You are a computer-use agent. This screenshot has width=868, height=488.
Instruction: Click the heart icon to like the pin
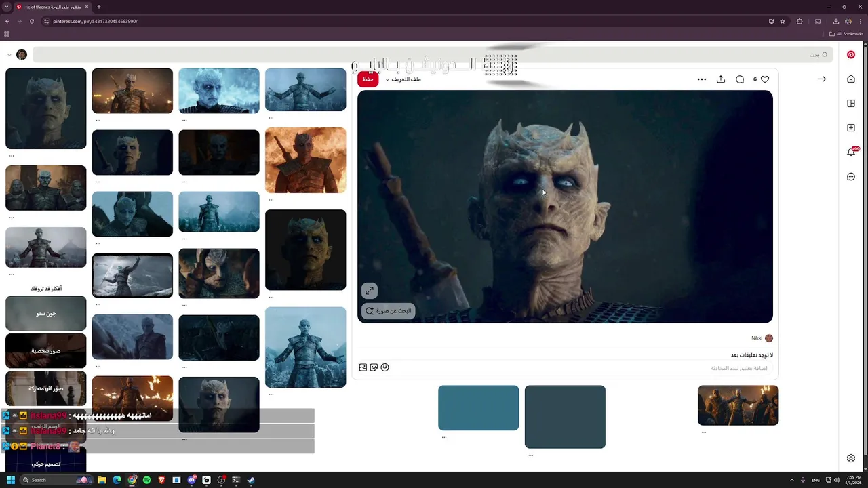tap(765, 79)
